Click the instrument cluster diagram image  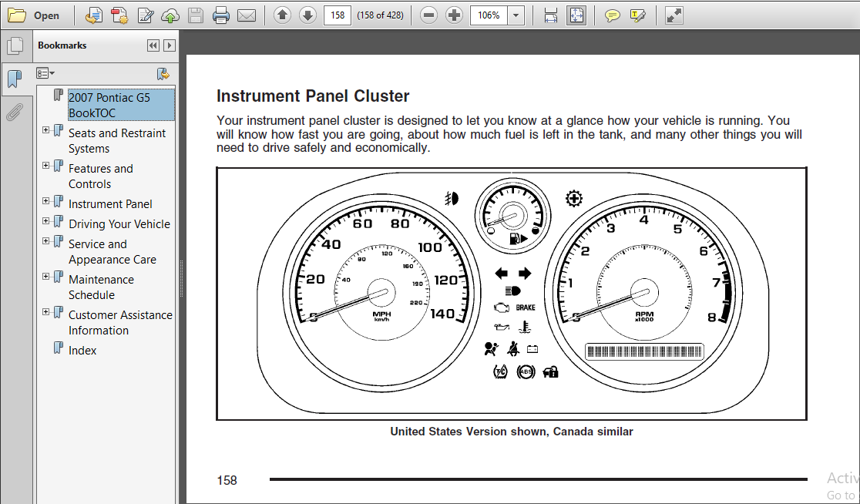pos(511,294)
